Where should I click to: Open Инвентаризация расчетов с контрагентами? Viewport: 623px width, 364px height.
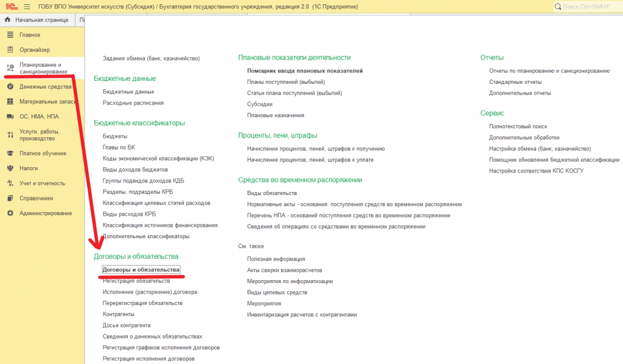[302, 314]
